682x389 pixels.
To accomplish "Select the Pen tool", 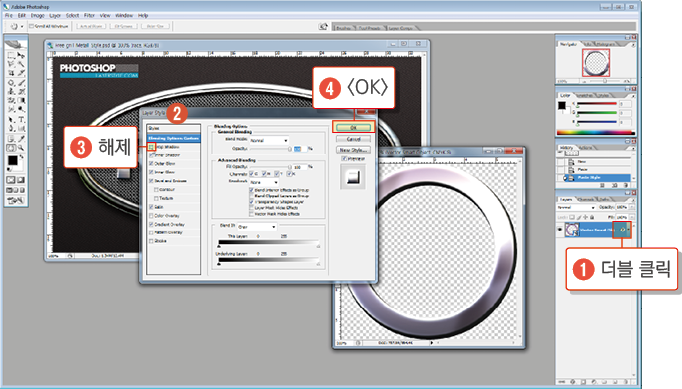I will click(11, 128).
